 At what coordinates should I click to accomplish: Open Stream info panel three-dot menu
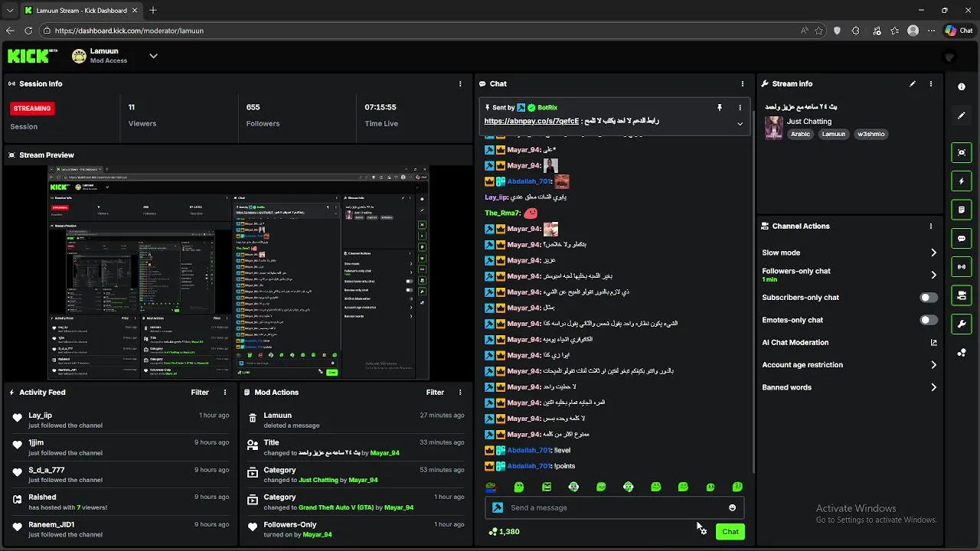tap(931, 84)
